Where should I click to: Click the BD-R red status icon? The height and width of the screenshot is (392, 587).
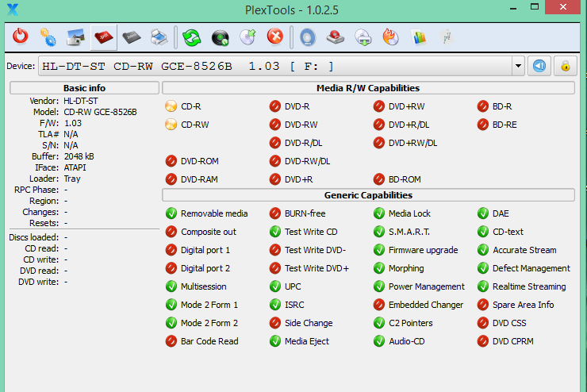[483, 106]
